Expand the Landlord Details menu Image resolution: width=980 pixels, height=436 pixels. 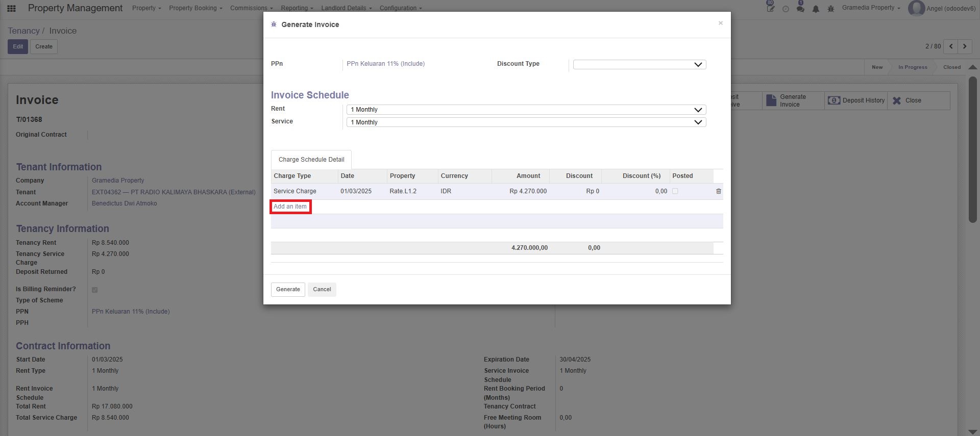347,8
